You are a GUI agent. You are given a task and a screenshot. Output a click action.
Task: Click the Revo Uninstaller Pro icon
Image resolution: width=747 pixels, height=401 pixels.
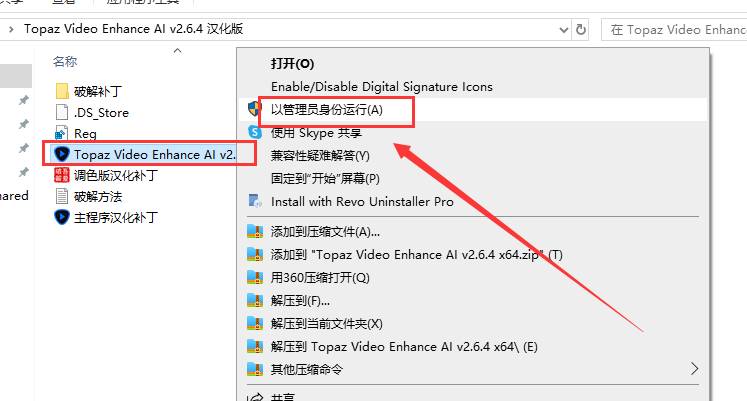point(254,201)
